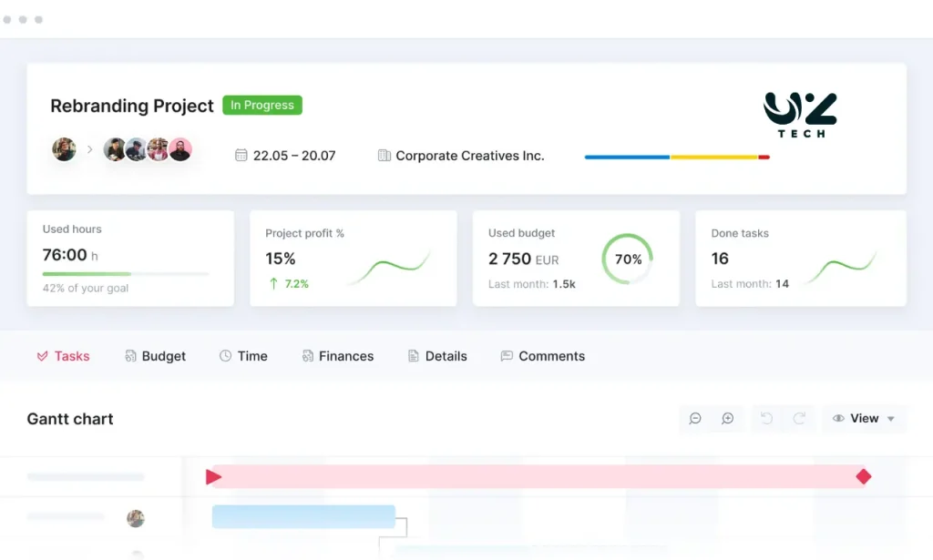Click the redo arrow icon
The width and height of the screenshot is (933, 560).
[799, 419]
